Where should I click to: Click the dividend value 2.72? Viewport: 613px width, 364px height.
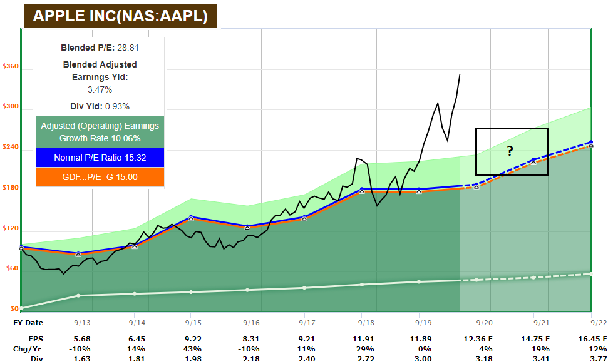pos(366,359)
